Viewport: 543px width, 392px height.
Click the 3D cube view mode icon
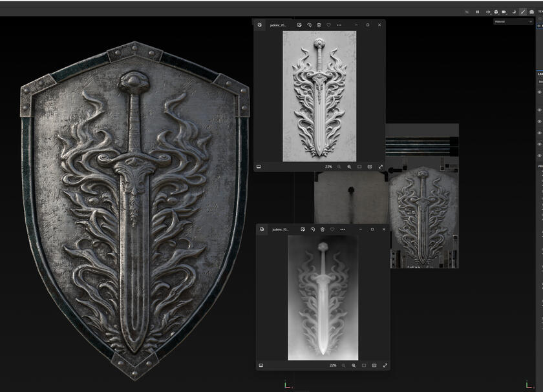496,12
